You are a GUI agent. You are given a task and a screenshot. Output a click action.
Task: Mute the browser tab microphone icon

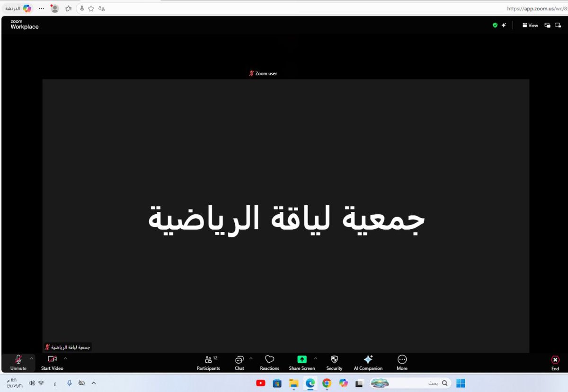83,8
